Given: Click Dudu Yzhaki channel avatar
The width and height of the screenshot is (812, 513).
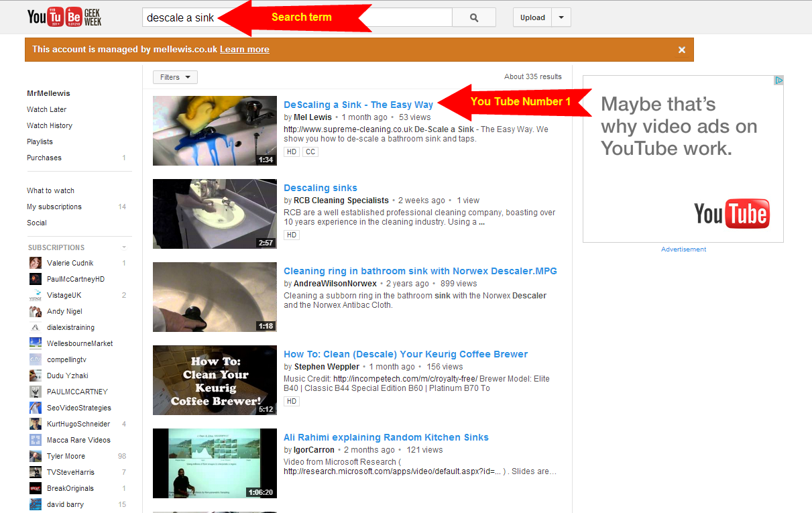Looking at the screenshot, I should (36, 376).
